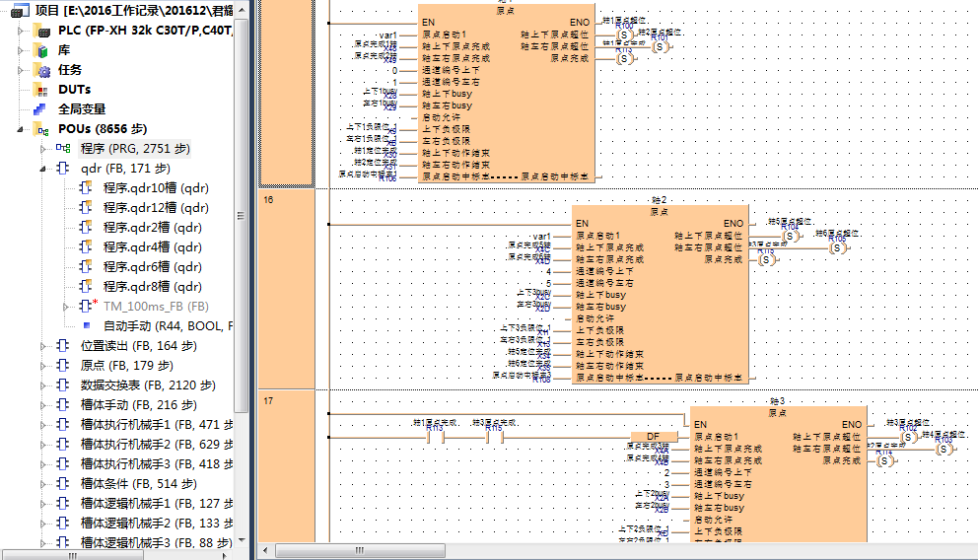This screenshot has width=978, height=560.
Task: Click the 库 library book icon
Action: click(41, 50)
